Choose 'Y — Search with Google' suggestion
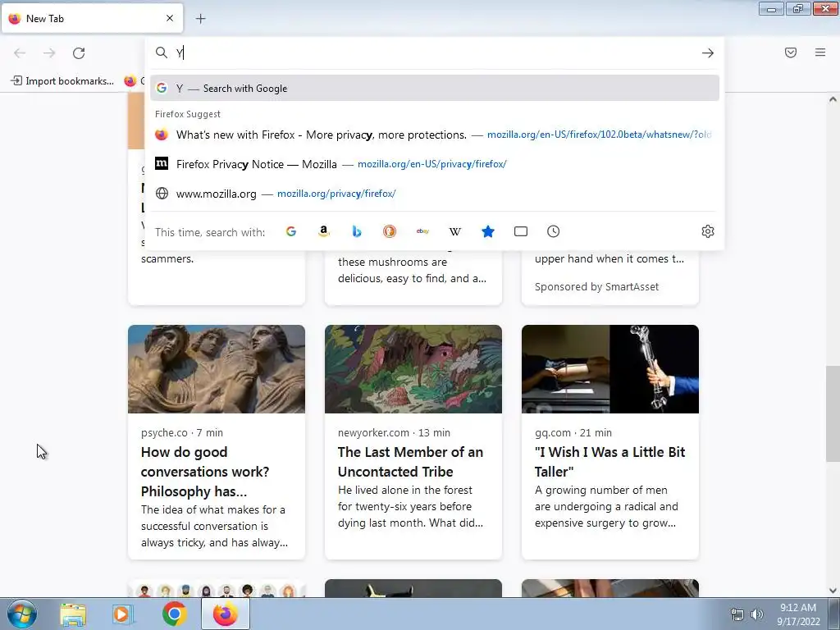This screenshot has width=840, height=630. click(435, 89)
